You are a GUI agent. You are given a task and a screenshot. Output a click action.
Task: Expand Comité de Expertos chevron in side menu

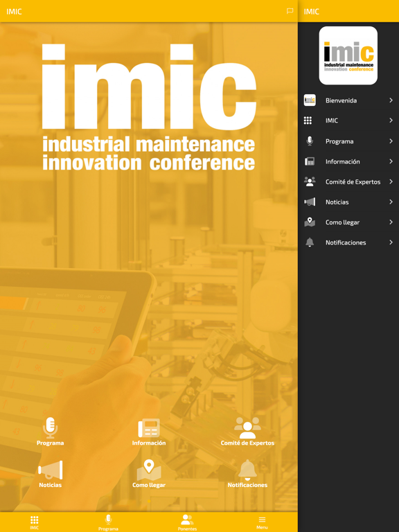[x=391, y=181]
